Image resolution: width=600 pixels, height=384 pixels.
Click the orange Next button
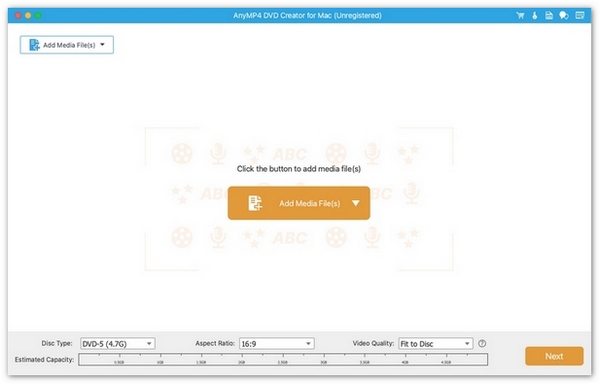[x=554, y=356]
